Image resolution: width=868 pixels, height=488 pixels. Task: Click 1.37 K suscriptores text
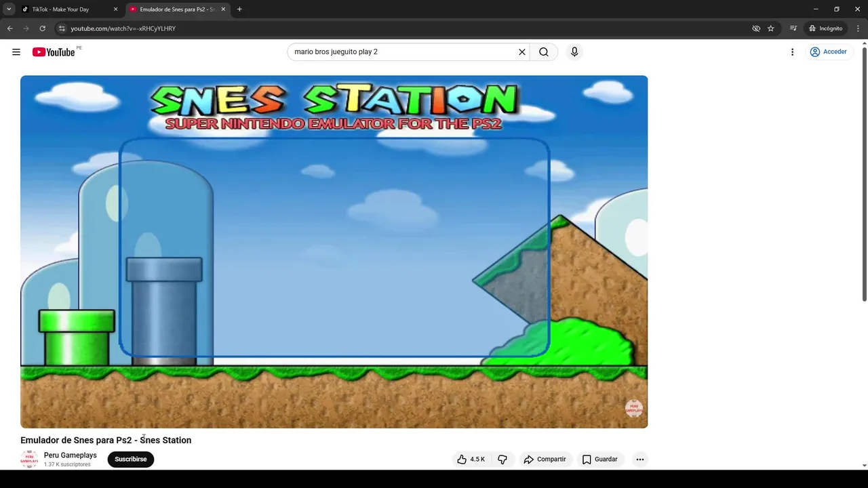click(67, 465)
